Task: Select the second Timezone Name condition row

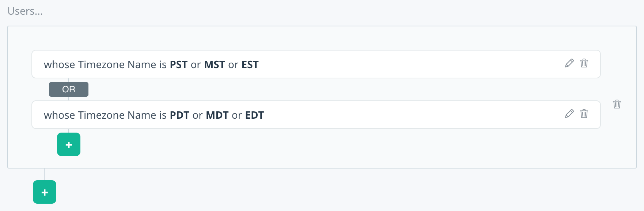Action: tap(316, 115)
